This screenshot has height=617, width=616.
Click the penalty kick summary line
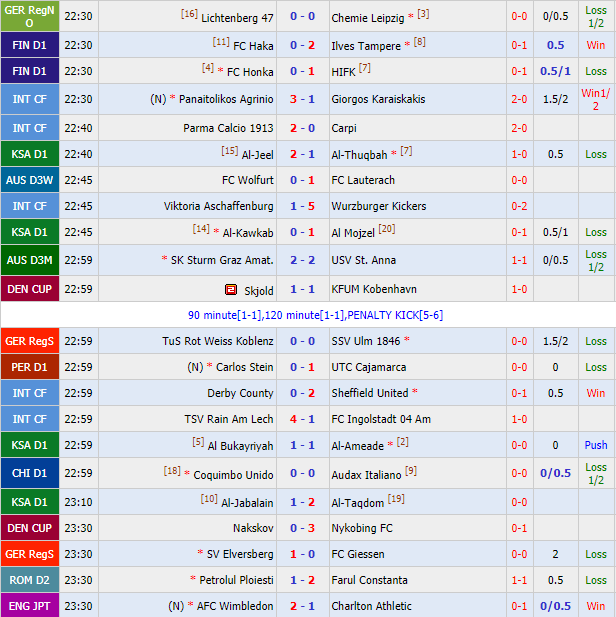[308, 315]
